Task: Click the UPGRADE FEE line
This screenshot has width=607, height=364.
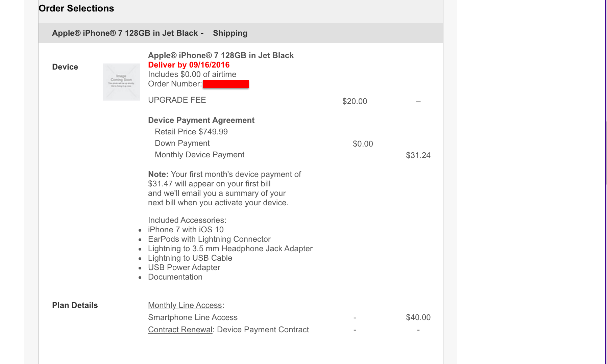Action: tap(177, 100)
